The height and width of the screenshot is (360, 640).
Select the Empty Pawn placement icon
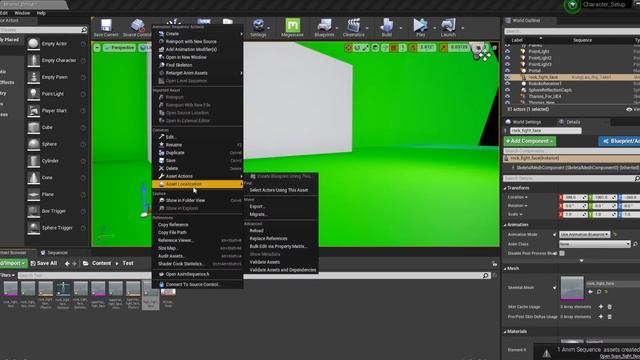click(33, 77)
